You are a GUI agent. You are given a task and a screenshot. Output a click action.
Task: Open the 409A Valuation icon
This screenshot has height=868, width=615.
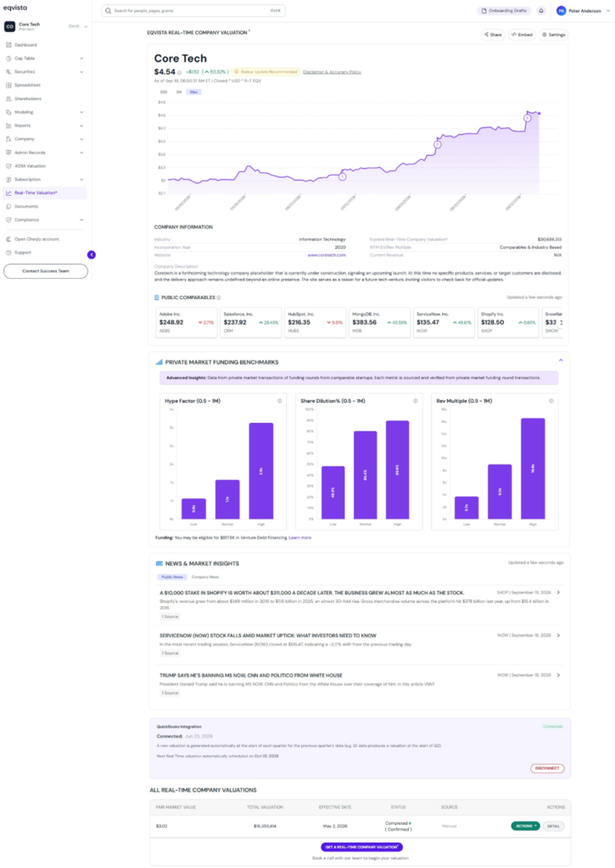pos(8,166)
